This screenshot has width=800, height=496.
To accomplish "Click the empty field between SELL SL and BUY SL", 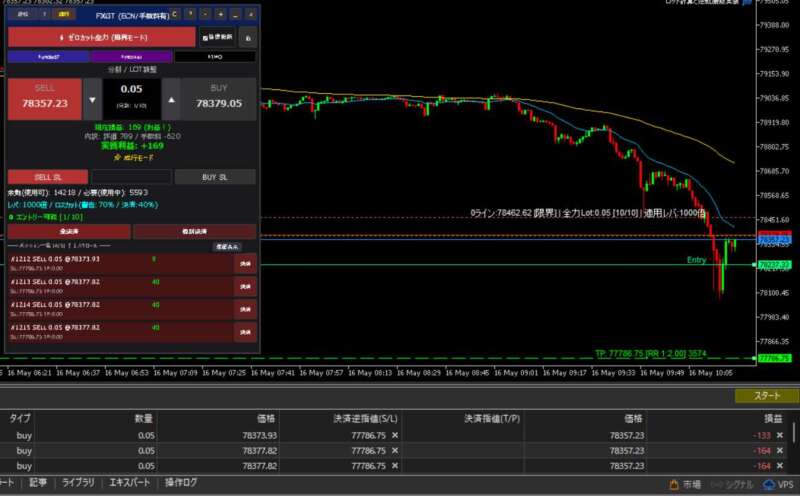I will coord(131,177).
